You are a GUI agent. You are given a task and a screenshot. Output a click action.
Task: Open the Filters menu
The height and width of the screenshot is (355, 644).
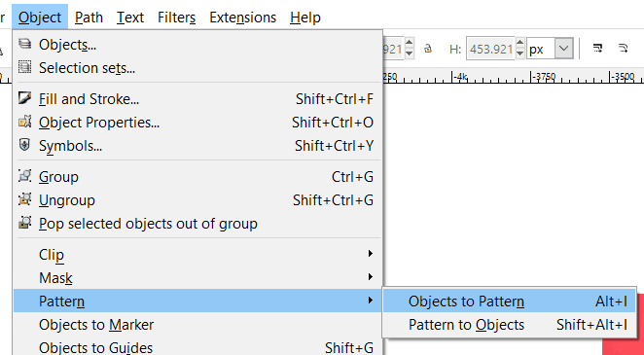tap(177, 18)
